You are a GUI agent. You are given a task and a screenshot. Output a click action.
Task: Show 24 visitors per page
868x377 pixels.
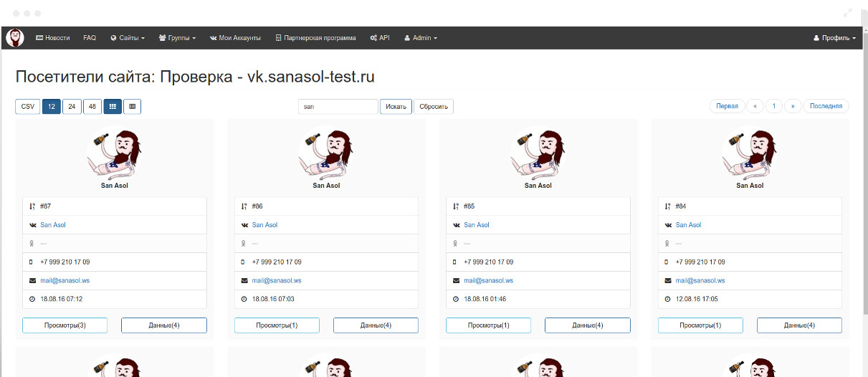72,107
